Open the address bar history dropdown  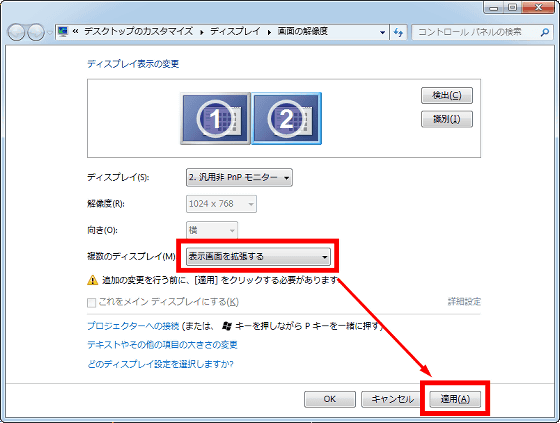(382, 33)
